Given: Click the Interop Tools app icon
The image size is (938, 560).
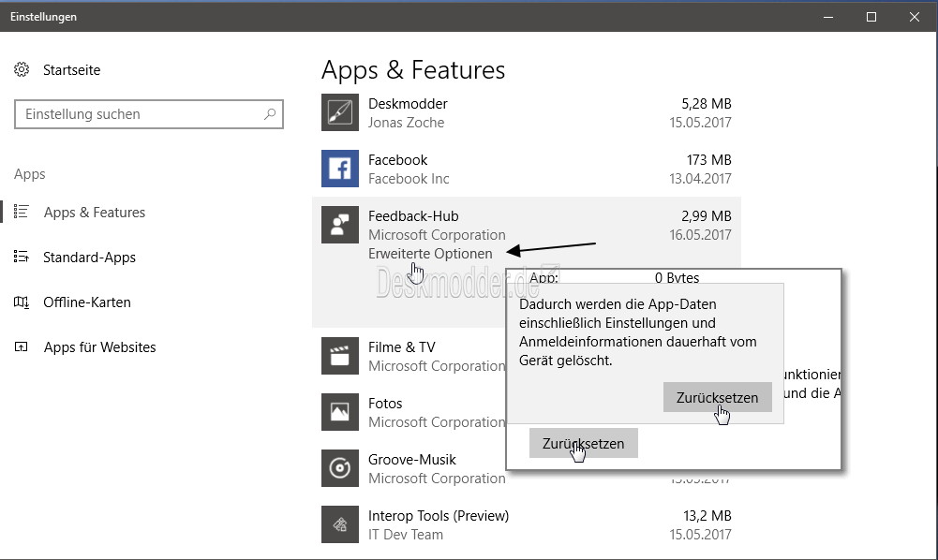Looking at the screenshot, I should [x=340, y=524].
